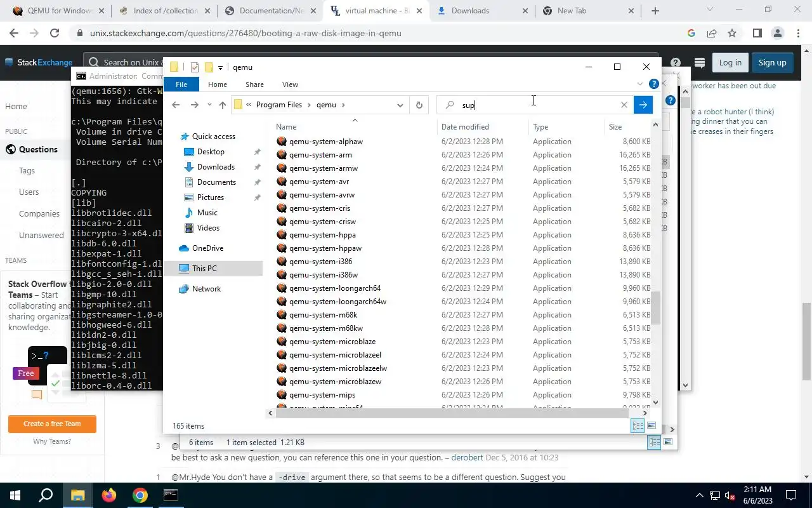The image size is (812, 508).
Task: Click the Sign up button on StackExchange
Action: tap(772, 62)
